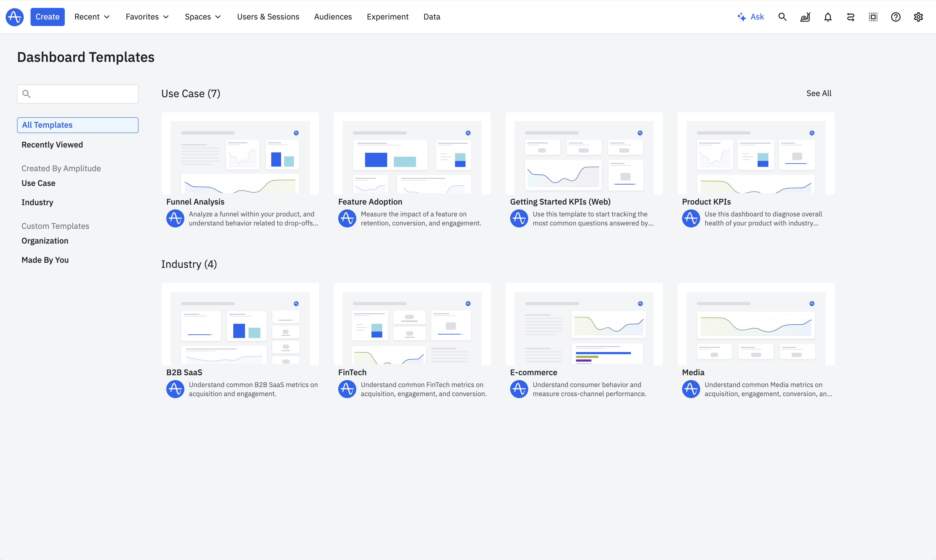Click the search magnifier in top bar
This screenshot has width=936, height=560.
(x=782, y=17)
